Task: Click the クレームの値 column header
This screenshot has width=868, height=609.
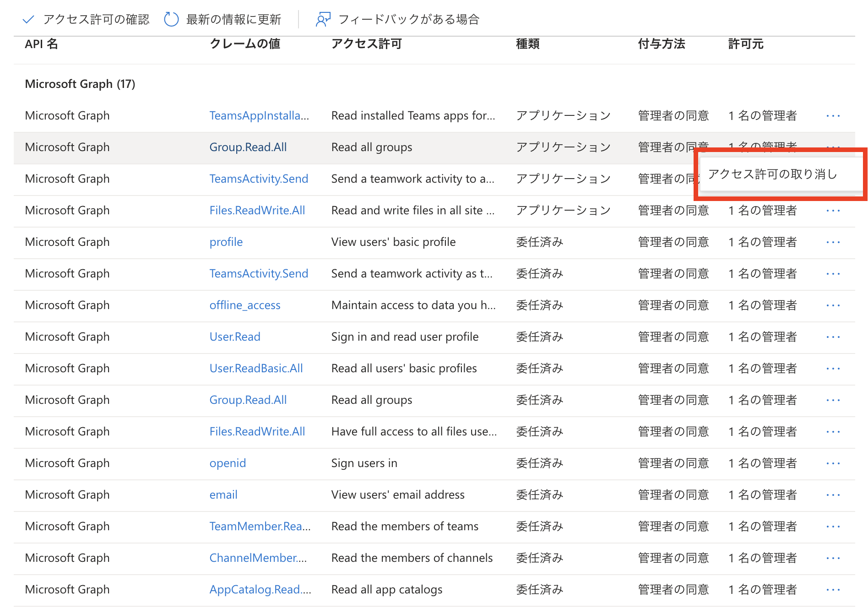Action: pyautogui.click(x=245, y=44)
